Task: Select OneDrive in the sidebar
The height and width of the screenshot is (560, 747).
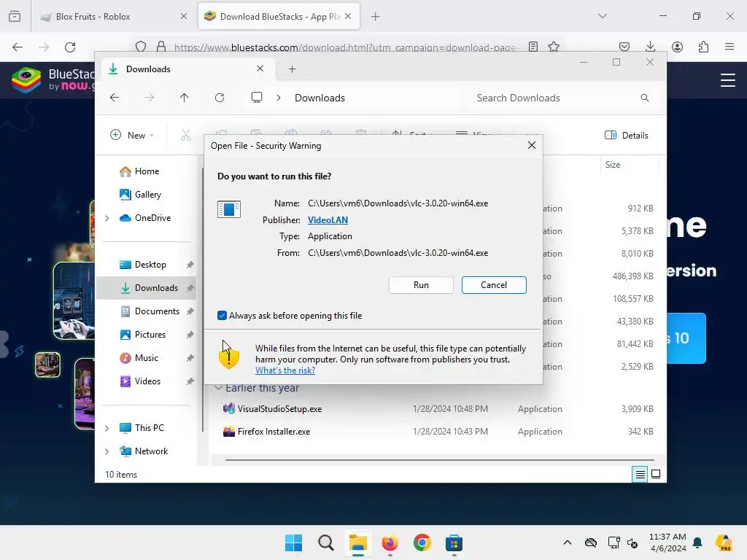Action: point(152,217)
